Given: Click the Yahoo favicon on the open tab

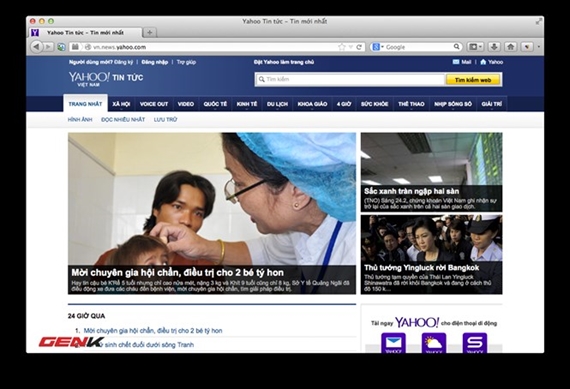Looking at the screenshot, I should pos(35,32).
